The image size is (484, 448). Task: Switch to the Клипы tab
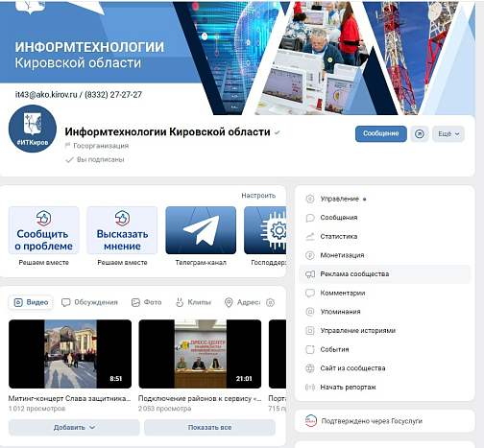193,302
